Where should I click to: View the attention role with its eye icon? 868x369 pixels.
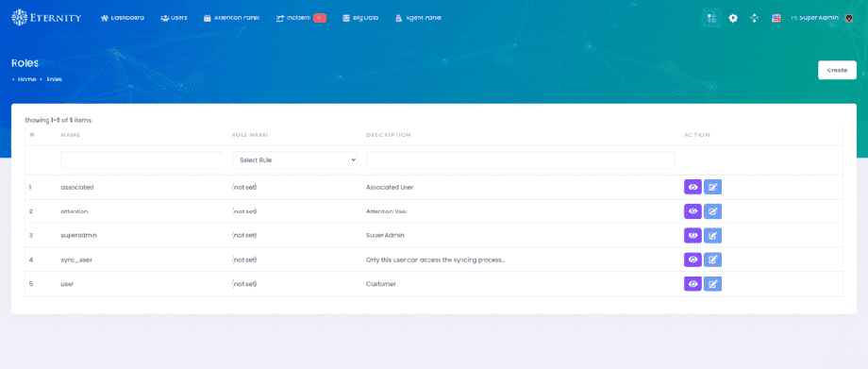[x=693, y=211]
